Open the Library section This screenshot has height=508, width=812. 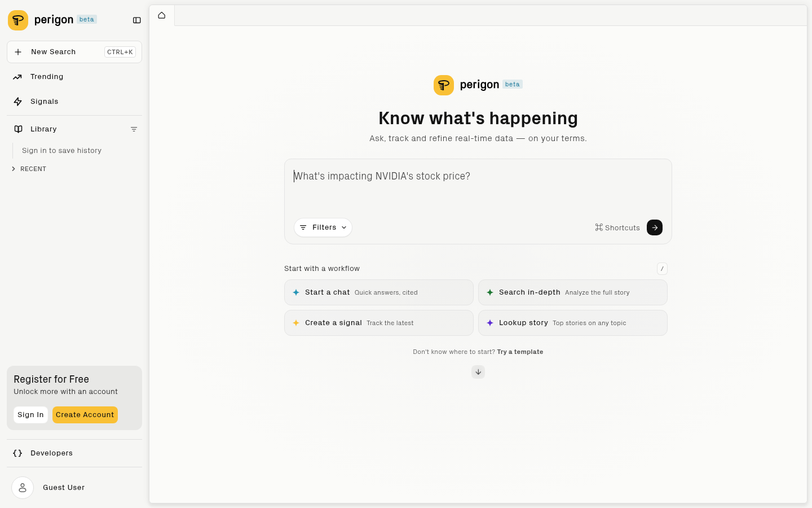43,129
